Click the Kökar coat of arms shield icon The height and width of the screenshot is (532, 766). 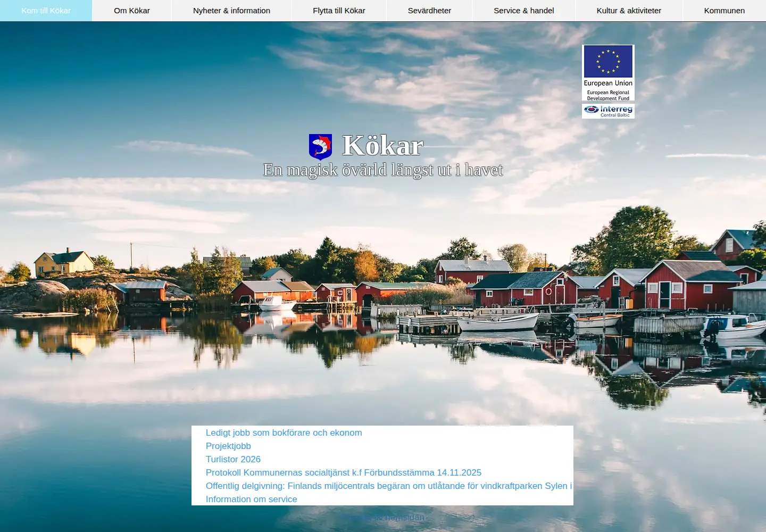(320, 147)
